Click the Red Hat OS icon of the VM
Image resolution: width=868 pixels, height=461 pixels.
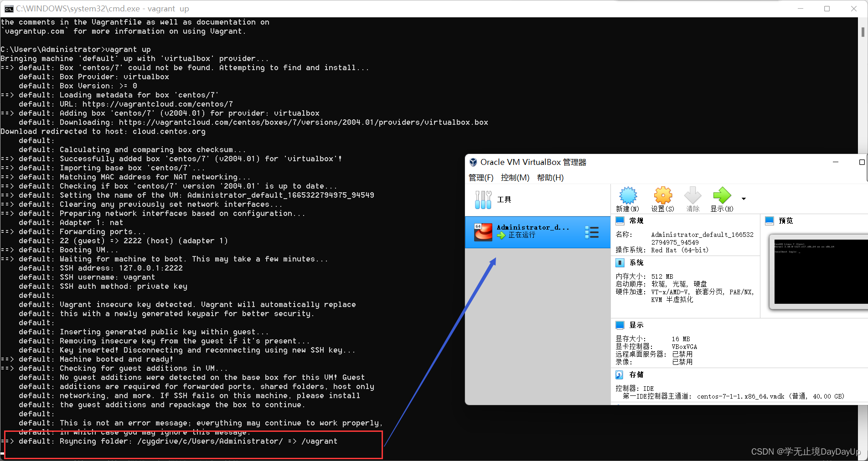(x=483, y=232)
